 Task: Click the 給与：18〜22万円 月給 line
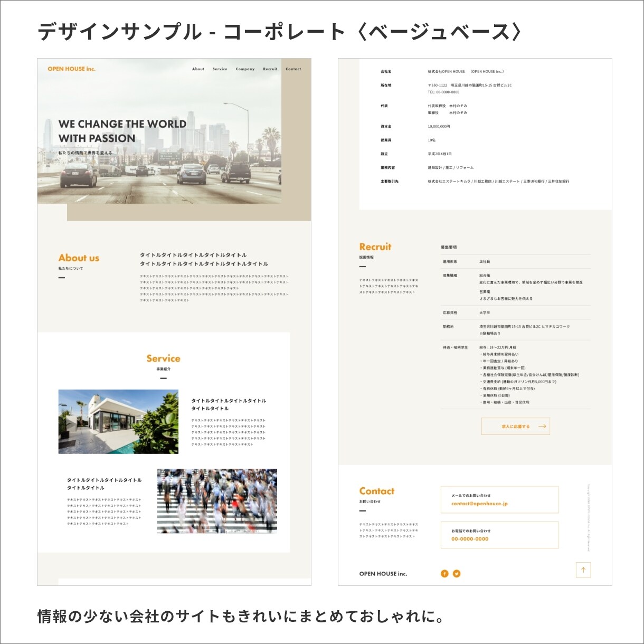498,347
